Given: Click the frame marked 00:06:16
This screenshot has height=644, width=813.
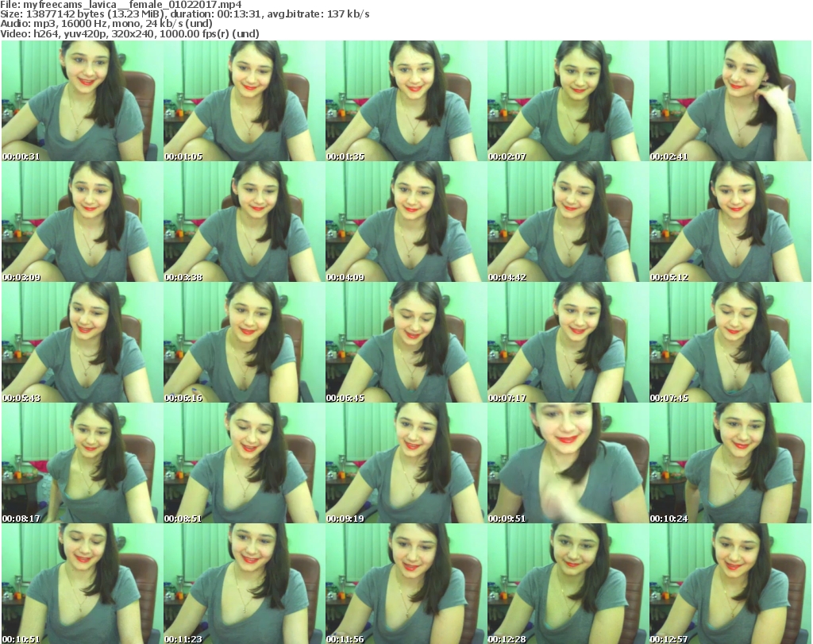Looking at the screenshot, I should [x=245, y=342].
